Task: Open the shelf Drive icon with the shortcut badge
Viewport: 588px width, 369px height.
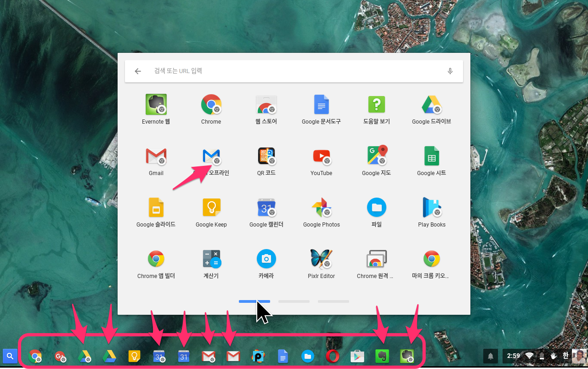Action: [x=85, y=356]
